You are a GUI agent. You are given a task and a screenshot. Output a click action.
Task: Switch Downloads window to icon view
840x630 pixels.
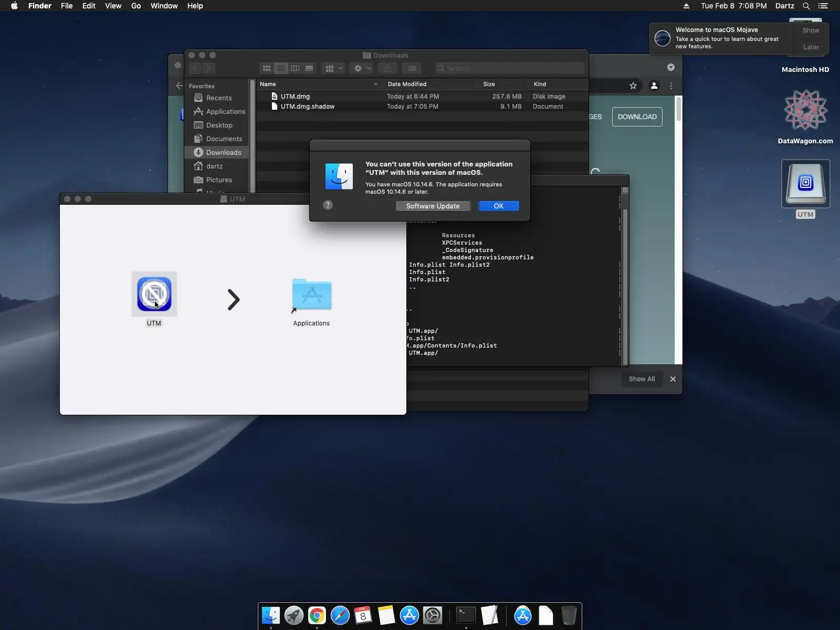pos(267,68)
